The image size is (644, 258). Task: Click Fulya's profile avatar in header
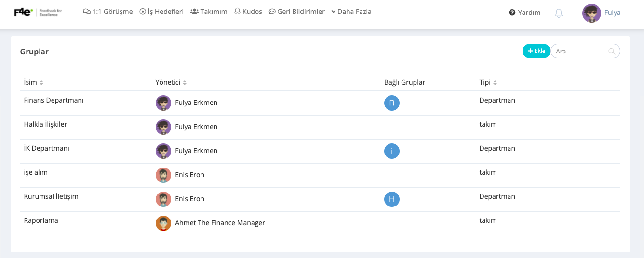click(591, 13)
